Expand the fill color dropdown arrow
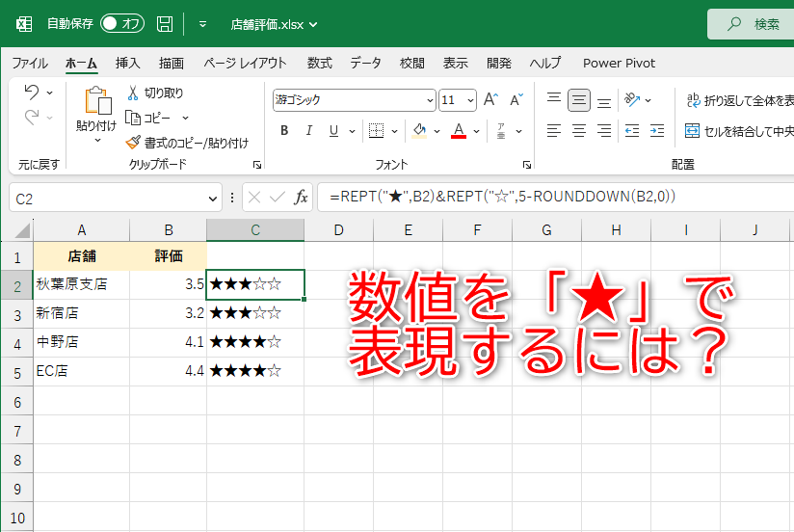 [437, 131]
